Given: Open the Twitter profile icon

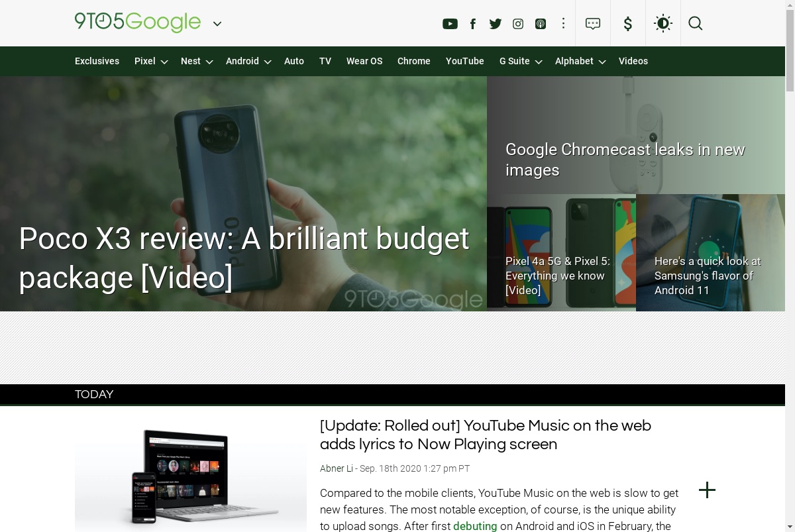Looking at the screenshot, I should (x=496, y=24).
